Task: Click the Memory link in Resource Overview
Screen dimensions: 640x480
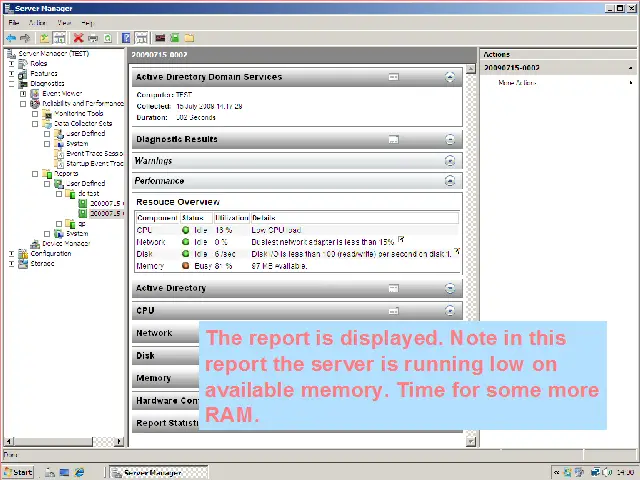Action: click(150, 266)
